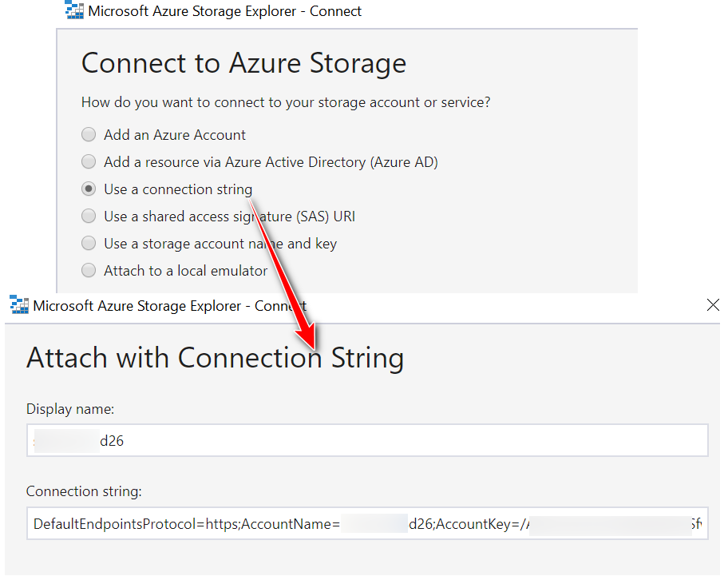Click the Attach with Connection String heading
Screen dimensions: 728x576
pyautogui.click(x=216, y=358)
